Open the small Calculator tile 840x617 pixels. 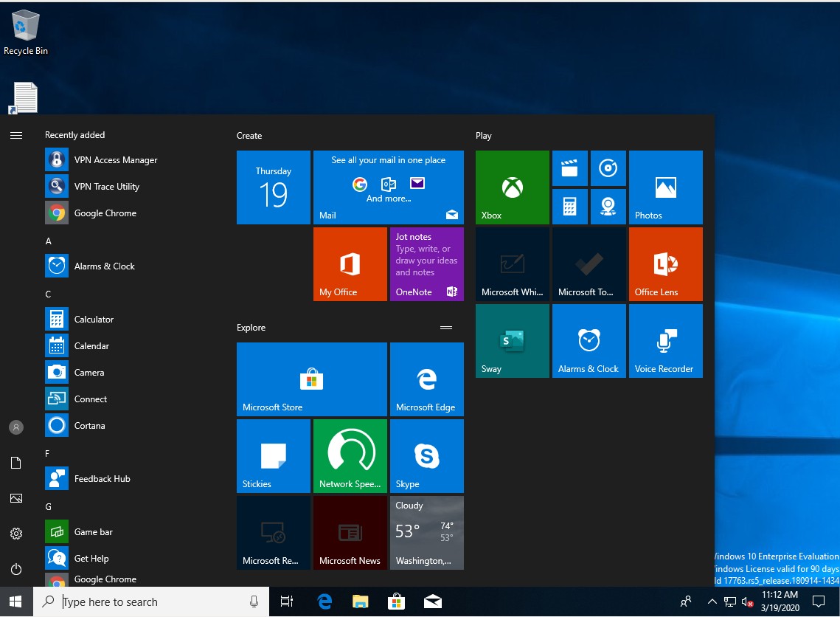569,207
